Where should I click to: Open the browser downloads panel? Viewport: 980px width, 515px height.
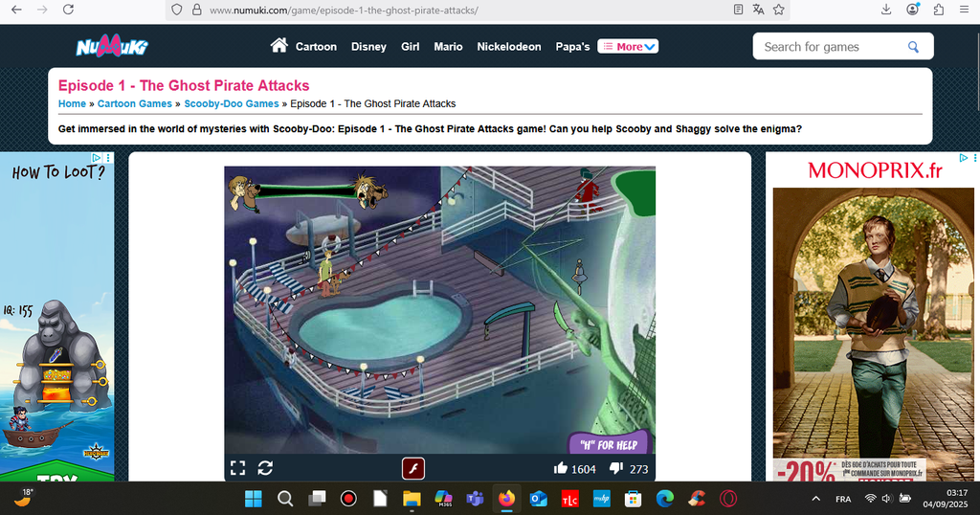point(886,10)
